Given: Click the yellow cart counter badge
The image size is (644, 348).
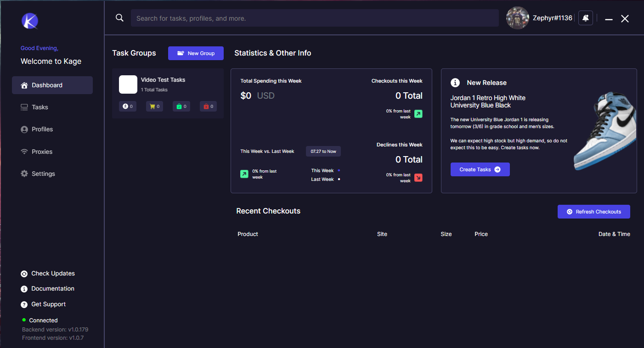Looking at the screenshot, I should (154, 107).
